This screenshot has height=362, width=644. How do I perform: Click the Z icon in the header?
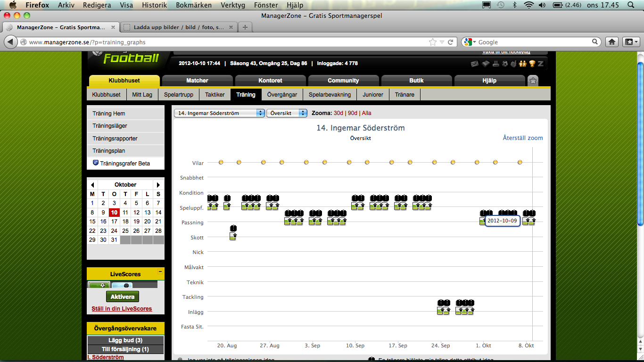pyautogui.click(x=540, y=64)
